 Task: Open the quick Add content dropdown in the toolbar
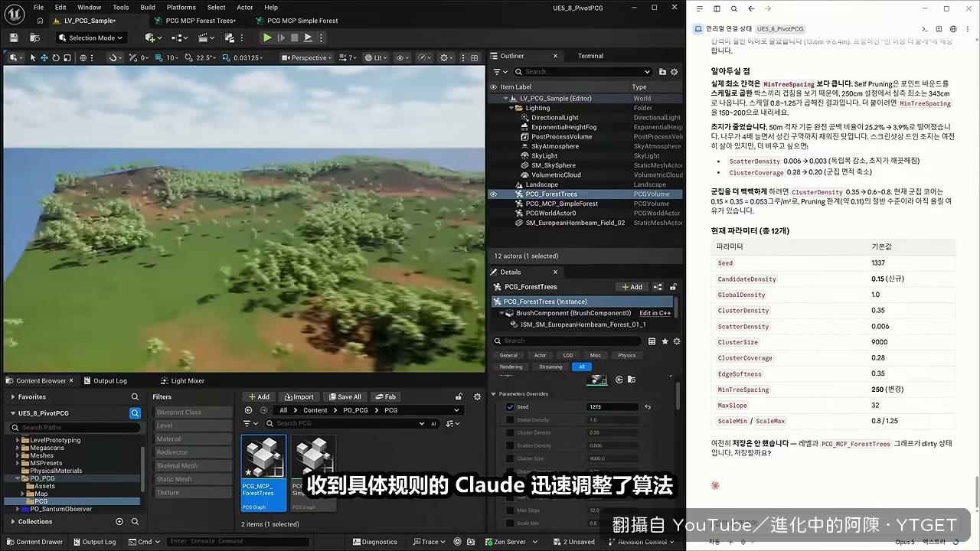(152, 37)
